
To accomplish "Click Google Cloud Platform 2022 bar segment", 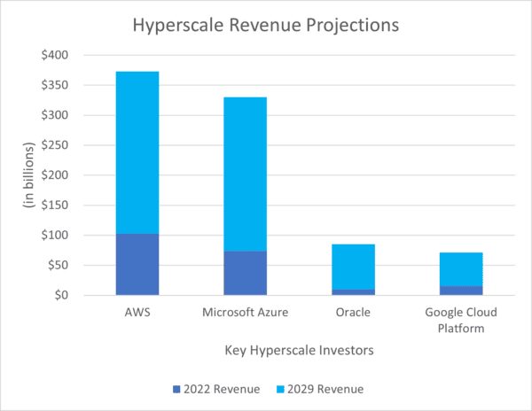I will 461,291.
